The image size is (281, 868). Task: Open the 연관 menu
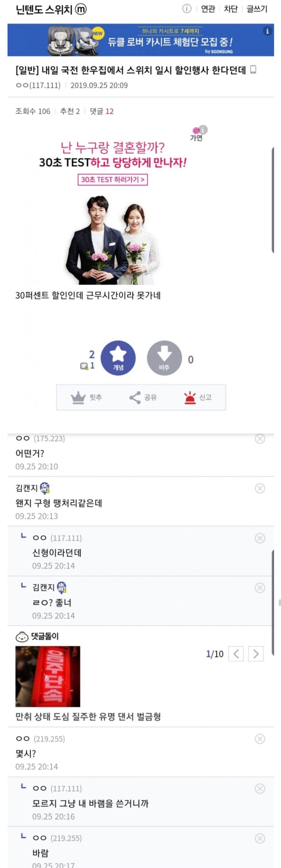click(x=208, y=9)
